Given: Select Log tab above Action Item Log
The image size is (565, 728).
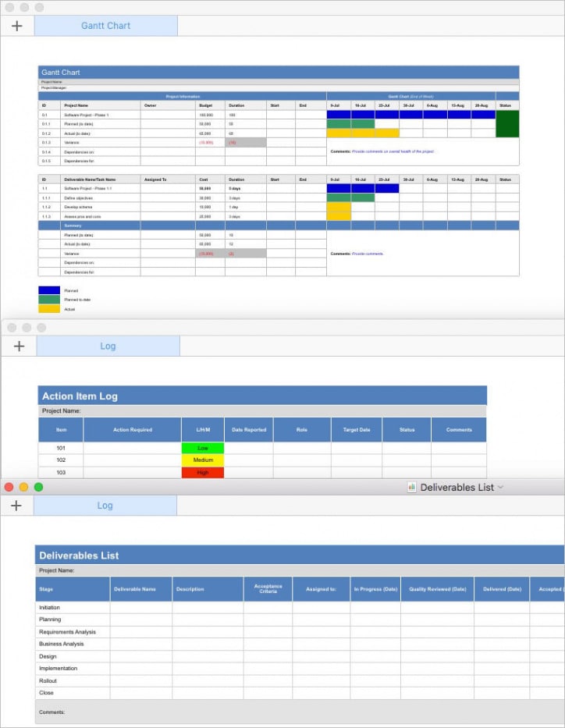Looking at the screenshot, I should coord(108,346).
